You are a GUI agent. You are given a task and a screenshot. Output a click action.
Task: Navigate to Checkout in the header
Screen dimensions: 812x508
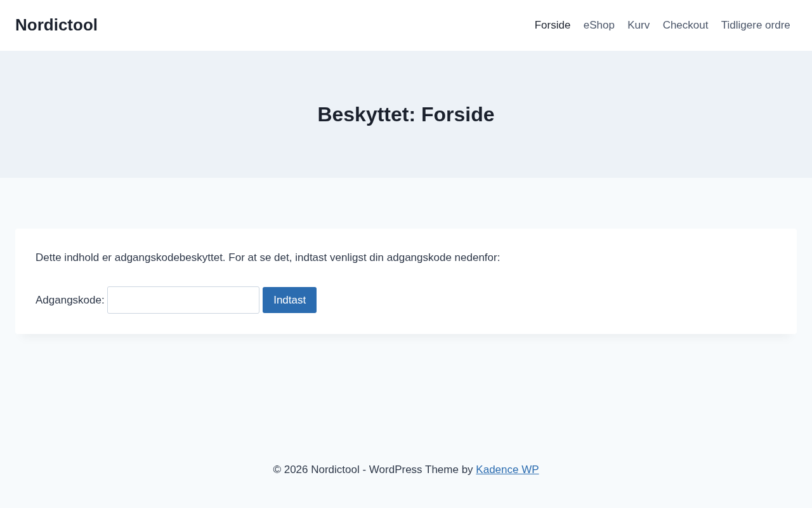[685, 25]
